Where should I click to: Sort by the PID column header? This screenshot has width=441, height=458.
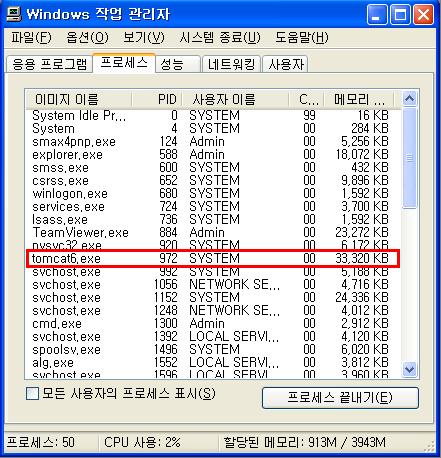(157, 99)
